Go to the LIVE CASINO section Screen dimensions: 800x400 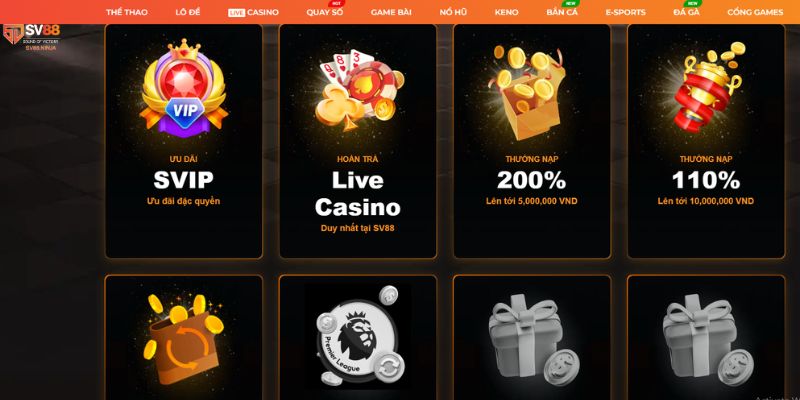tap(254, 12)
